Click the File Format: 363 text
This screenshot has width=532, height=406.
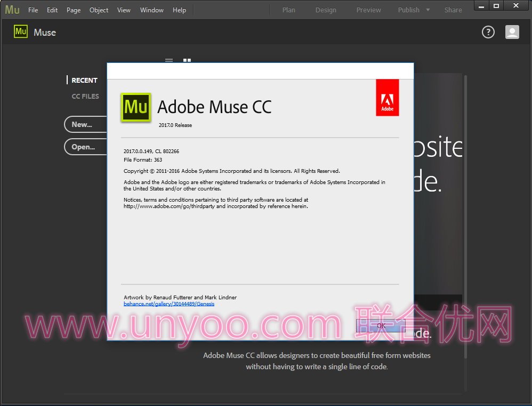pos(143,160)
